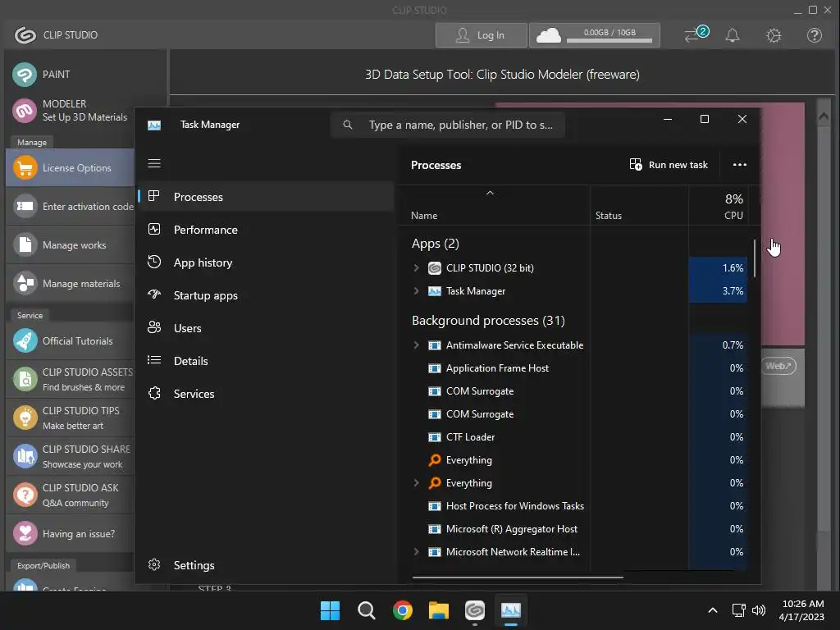
Task: Expand the Task Manager process row
Action: 416,291
